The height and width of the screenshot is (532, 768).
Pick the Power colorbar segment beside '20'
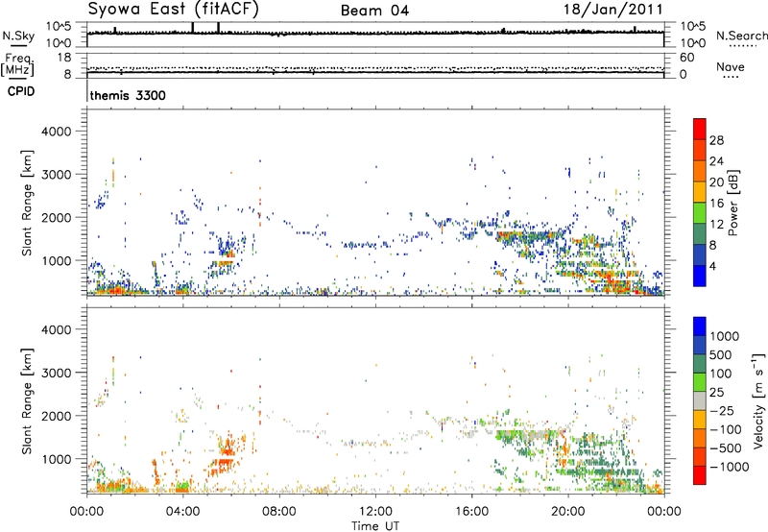pyautogui.click(x=700, y=192)
